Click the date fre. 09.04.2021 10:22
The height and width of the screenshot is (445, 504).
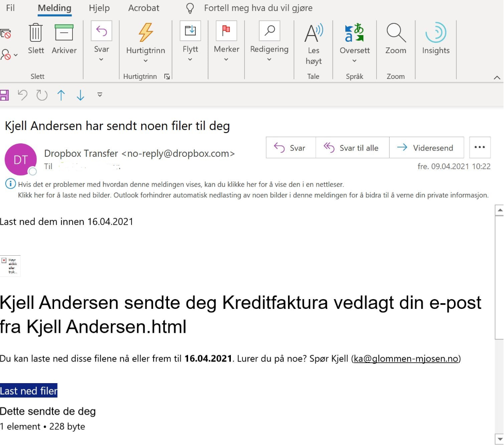coord(454,166)
